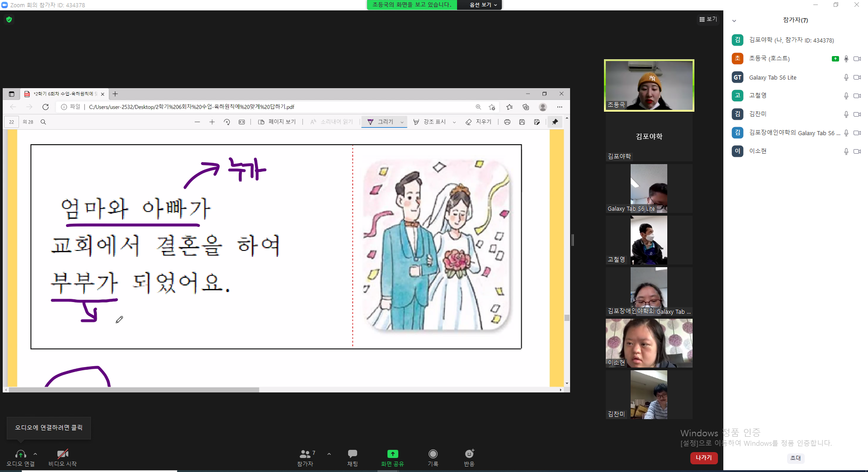
Task: Expand participants options arrow in Zoom toolbar
Action: [329, 454]
